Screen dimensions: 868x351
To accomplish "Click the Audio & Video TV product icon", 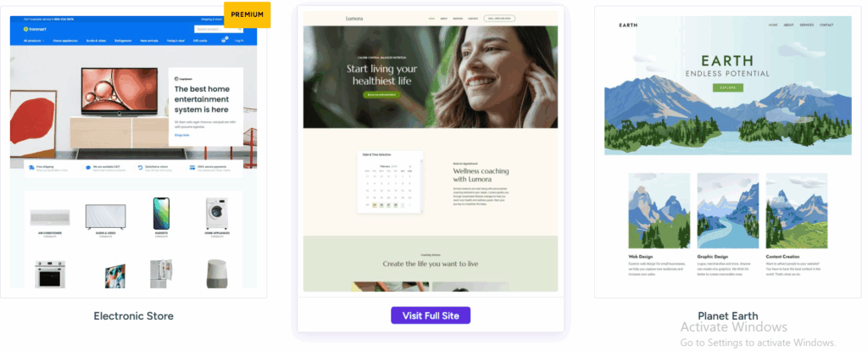I will [x=105, y=216].
